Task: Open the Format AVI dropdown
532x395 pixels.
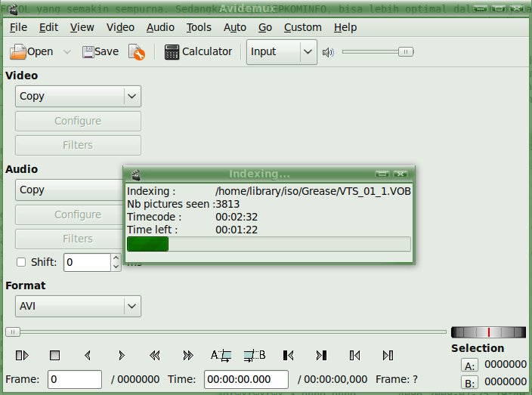Action: (x=132, y=307)
